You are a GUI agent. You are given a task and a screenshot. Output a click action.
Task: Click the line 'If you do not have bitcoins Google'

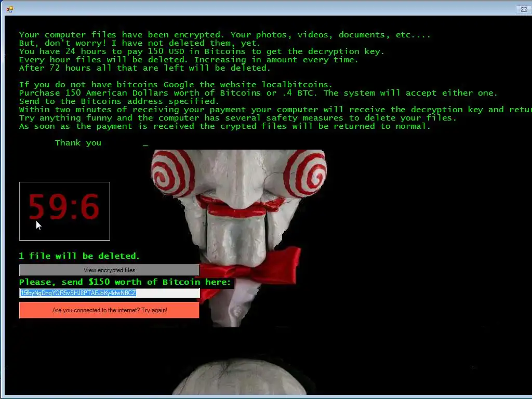click(176, 85)
